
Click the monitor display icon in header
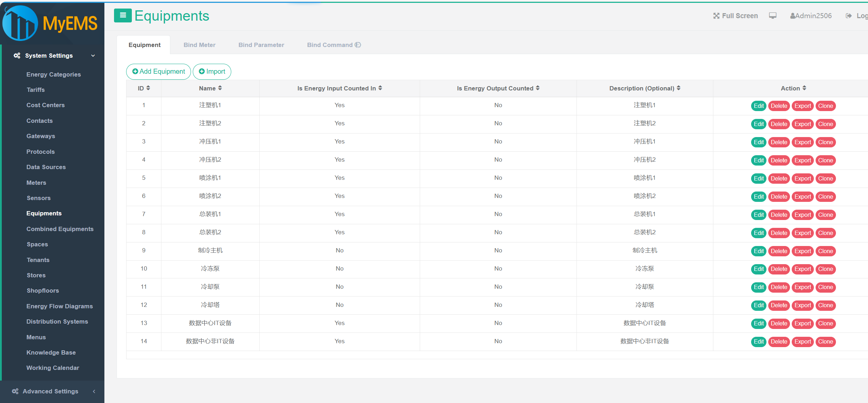pyautogui.click(x=773, y=16)
